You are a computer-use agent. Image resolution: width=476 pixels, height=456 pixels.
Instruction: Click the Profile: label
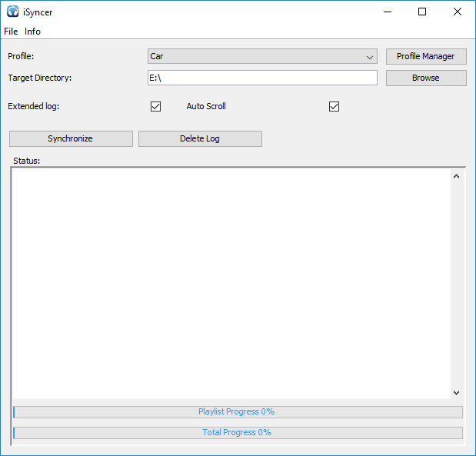click(x=21, y=56)
